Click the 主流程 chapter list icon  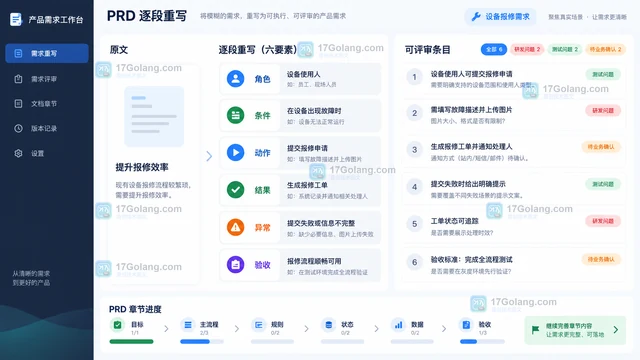point(188,325)
